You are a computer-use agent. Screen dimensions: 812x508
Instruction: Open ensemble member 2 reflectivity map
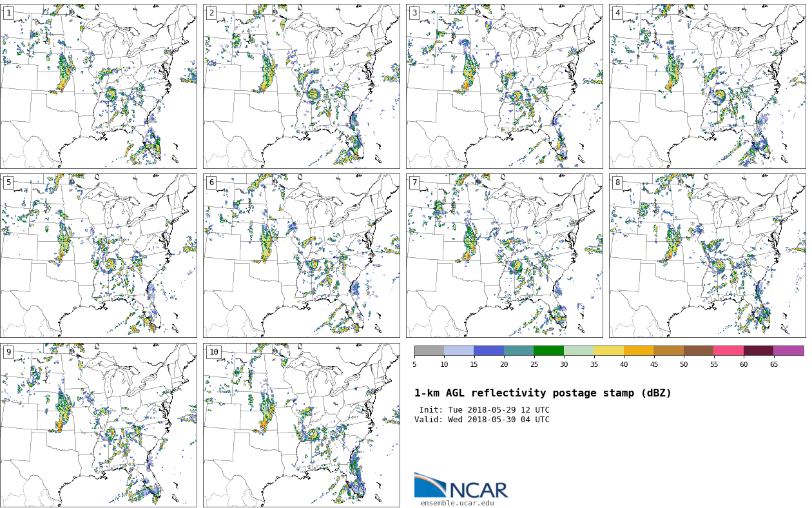(x=301, y=86)
